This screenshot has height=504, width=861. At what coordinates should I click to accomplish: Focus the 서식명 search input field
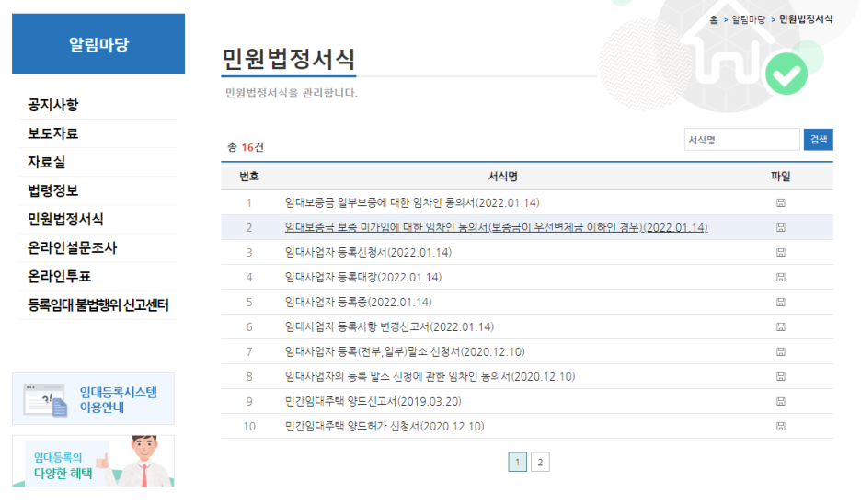741,140
